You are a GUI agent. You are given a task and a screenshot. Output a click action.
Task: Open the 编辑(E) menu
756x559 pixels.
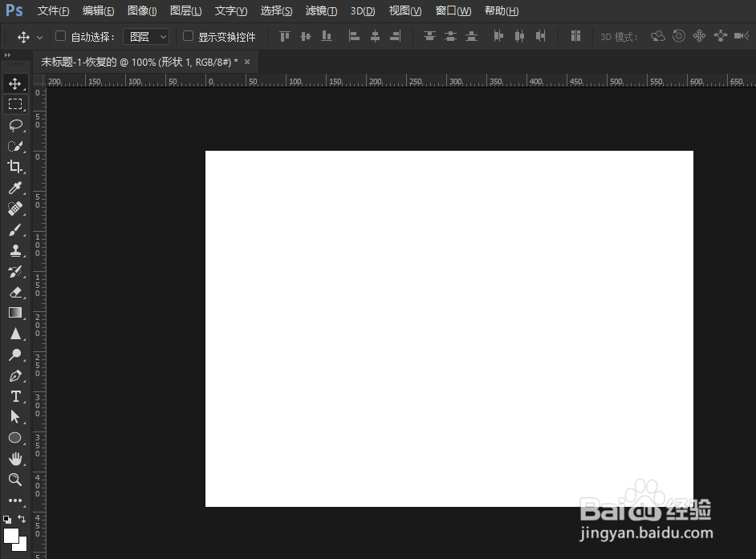tap(99, 10)
